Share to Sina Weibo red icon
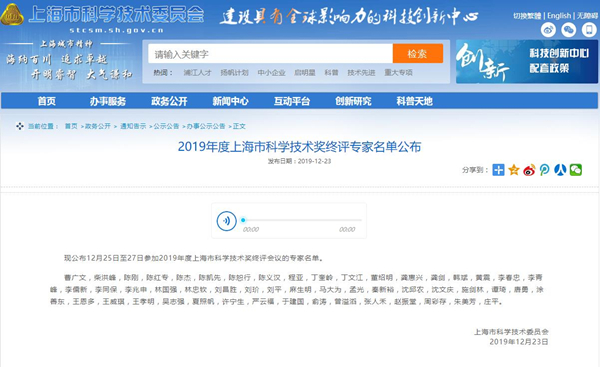This screenshot has height=367, width=600. [529, 170]
